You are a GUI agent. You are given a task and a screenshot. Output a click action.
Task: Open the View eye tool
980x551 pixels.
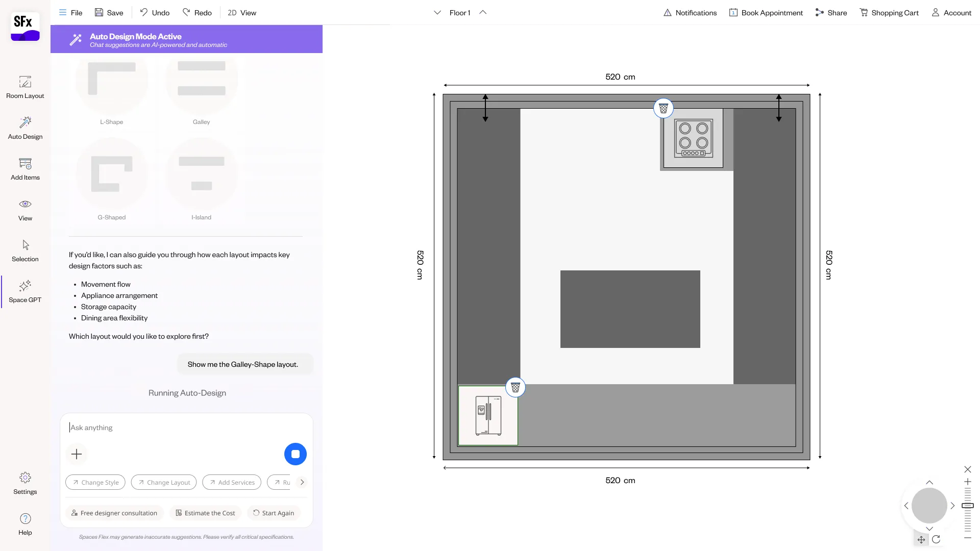[25, 210]
